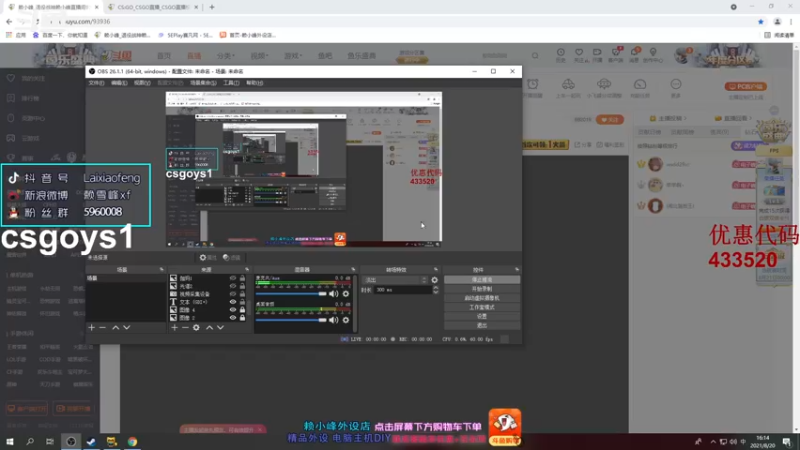
Task: Open the 麦克风/Aux audio settings gear
Action: (x=346, y=294)
